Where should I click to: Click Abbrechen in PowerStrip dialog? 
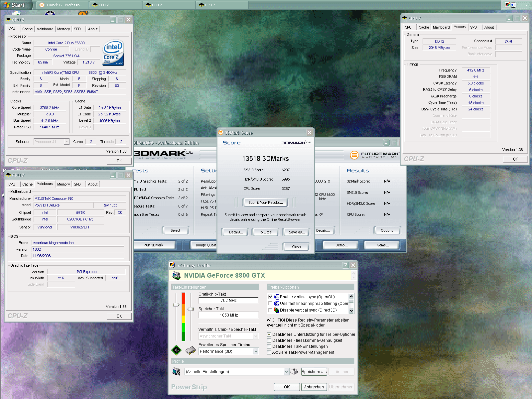(314, 387)
